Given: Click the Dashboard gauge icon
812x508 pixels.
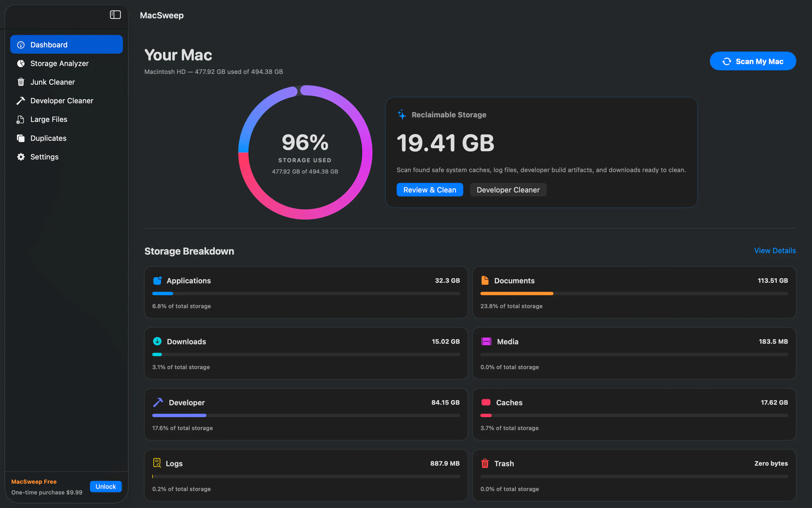Looking at the screenshot, I should click(21, 45).
